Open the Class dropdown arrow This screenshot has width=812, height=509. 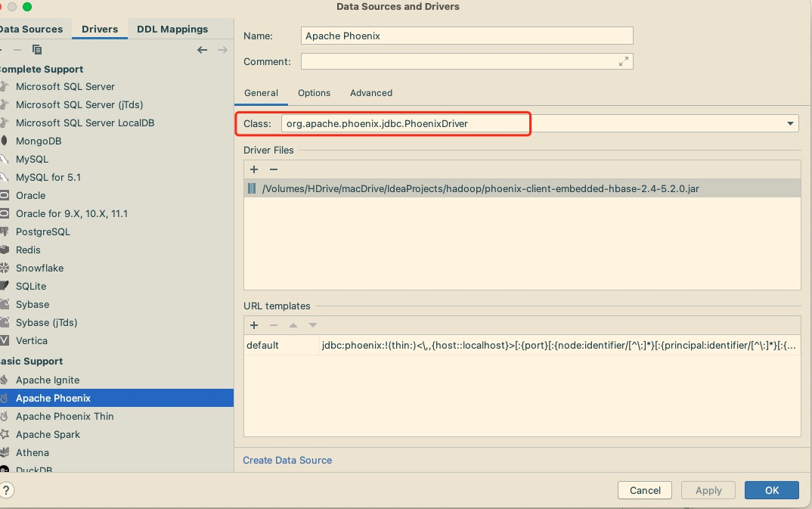pyautogui.click(x=790, y=124)
